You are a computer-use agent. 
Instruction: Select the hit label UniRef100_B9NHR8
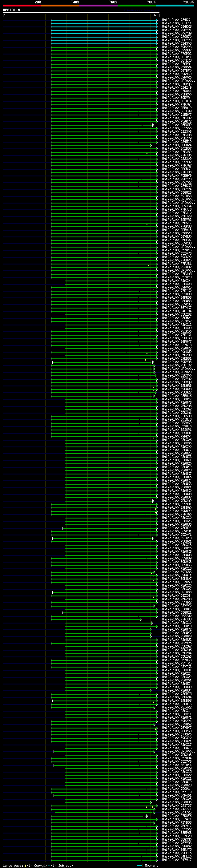pyautogui.click(x=177, y=386)
